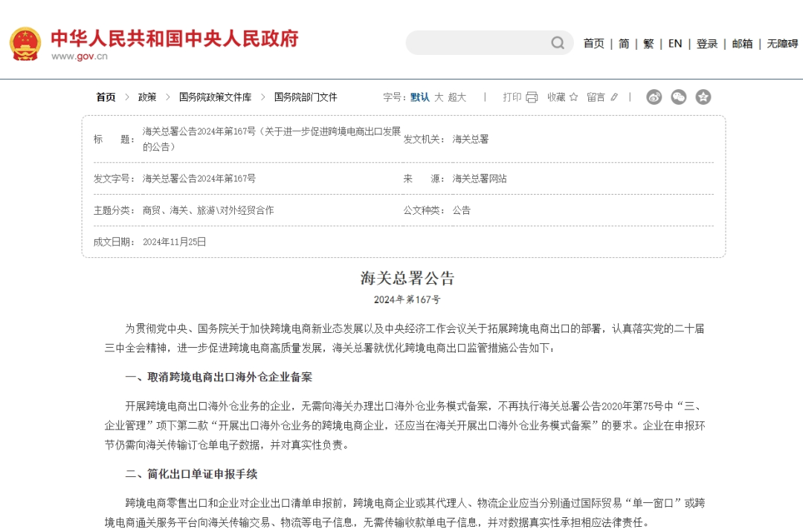Open the 邮箱 link
Screen dimensions: 803x532
point(742,44)
